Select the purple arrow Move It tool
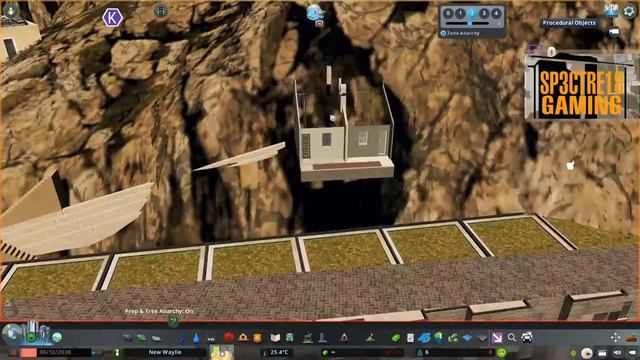 (497, 338)
